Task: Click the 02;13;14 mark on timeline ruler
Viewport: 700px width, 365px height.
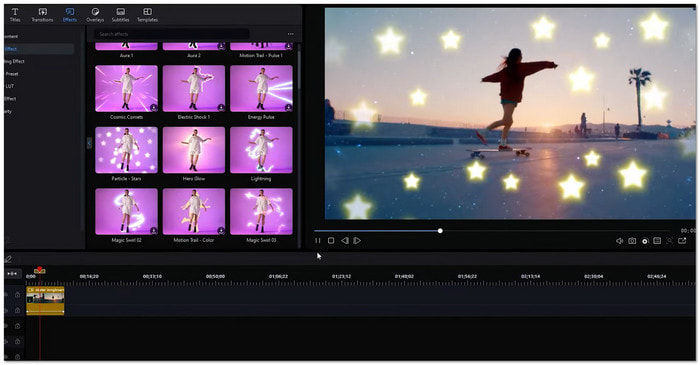Action: click(x=530, y=277)
